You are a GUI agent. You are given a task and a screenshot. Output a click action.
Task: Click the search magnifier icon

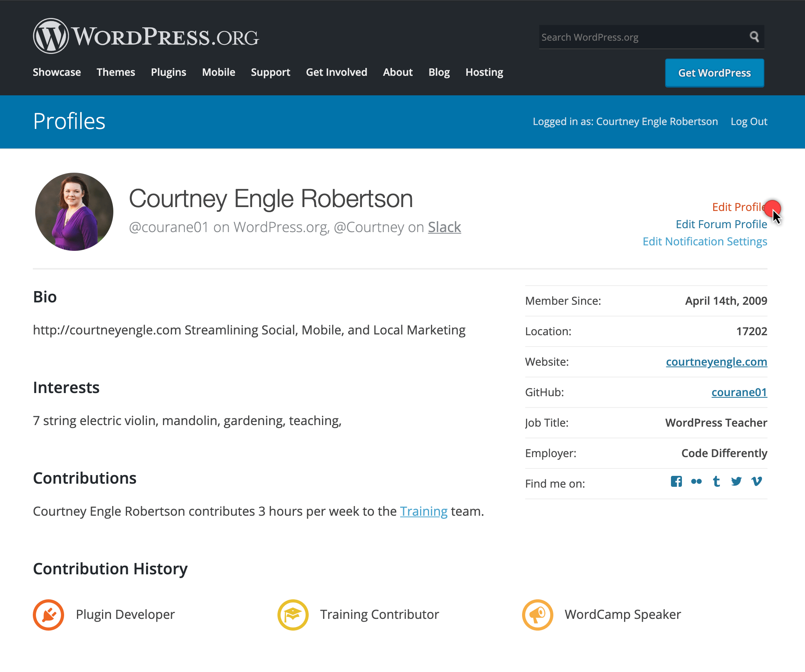click(x=754, y=37)
